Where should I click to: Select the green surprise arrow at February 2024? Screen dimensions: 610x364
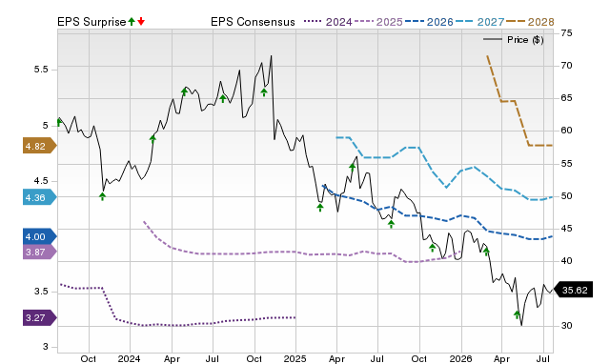click(x=152, y=139)
